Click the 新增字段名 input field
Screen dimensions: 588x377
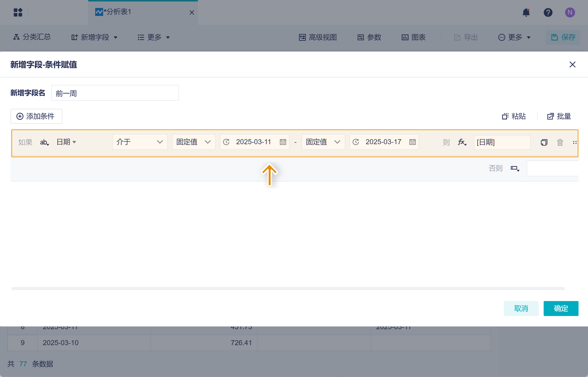tap(115, 93)
